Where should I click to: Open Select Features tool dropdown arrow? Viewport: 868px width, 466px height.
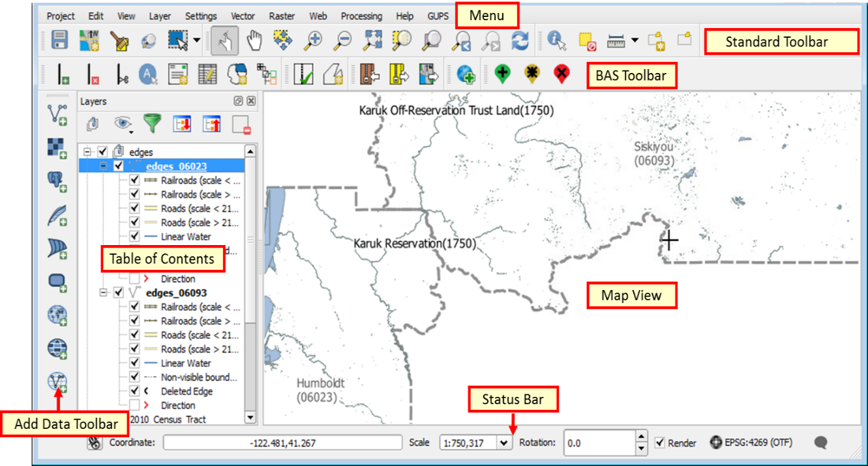pos(197,42)
